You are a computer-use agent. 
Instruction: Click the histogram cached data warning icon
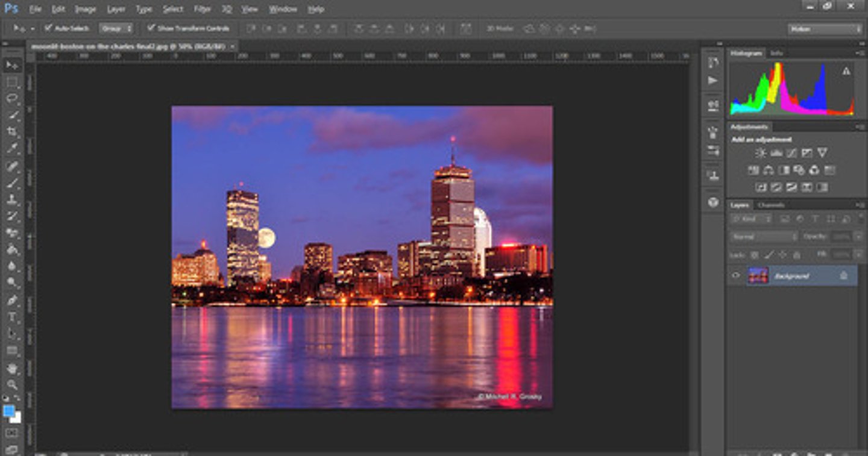(846, 71)
